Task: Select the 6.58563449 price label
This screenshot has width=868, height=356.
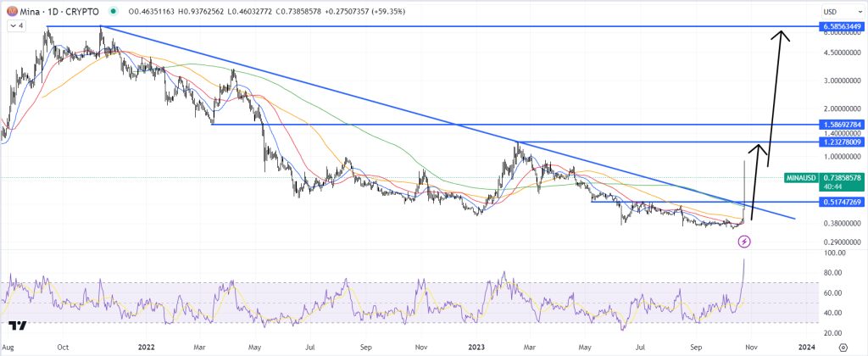Action: click(840, 26)
